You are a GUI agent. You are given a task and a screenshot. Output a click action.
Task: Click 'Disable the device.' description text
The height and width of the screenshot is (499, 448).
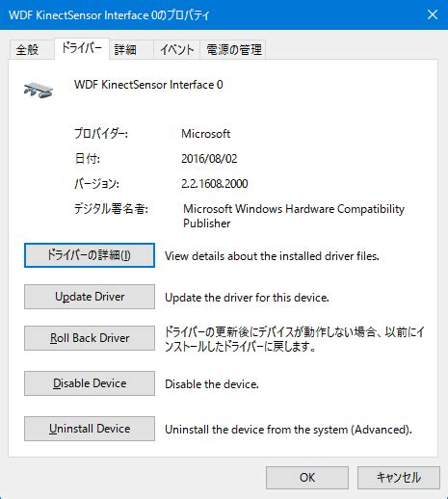(212, 384)
